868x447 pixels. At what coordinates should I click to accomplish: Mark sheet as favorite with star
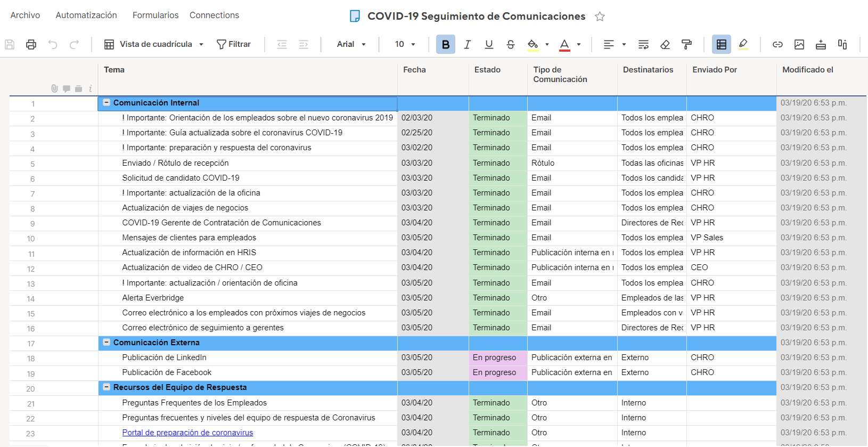pyautogui.click(x=600, y=17)
